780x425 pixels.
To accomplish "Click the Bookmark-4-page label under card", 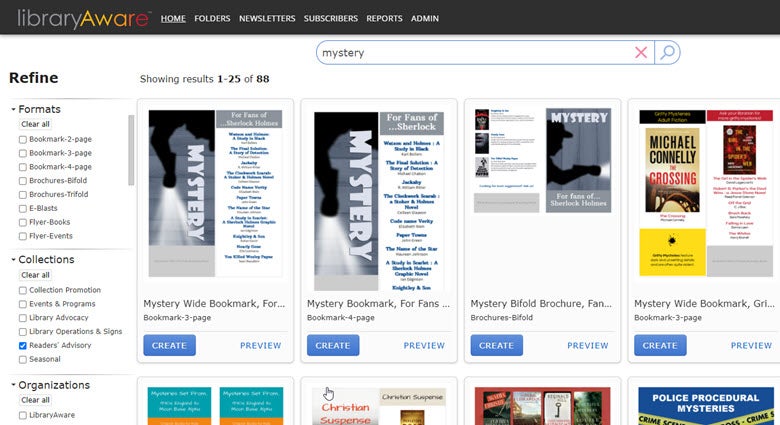I will click(x=341, y=318).
